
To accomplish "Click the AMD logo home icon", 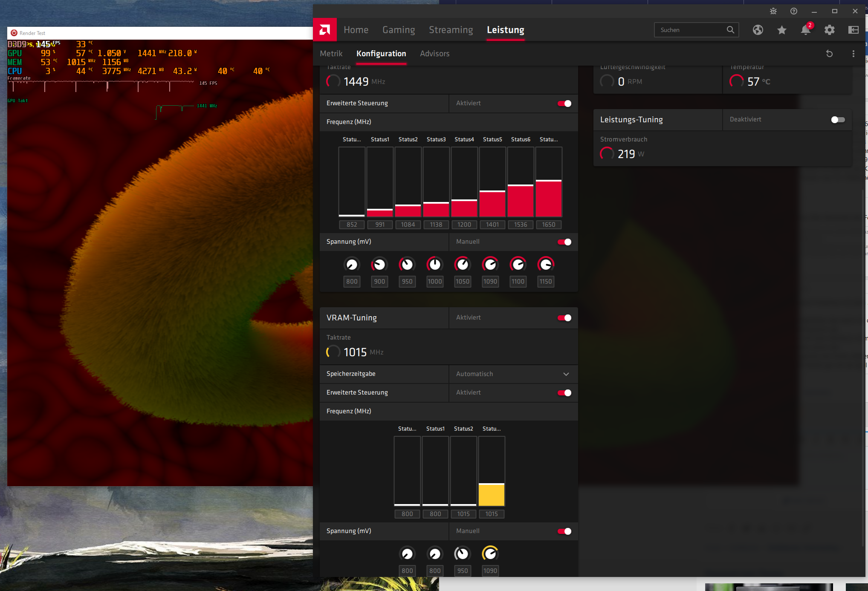I will [325, 30].
